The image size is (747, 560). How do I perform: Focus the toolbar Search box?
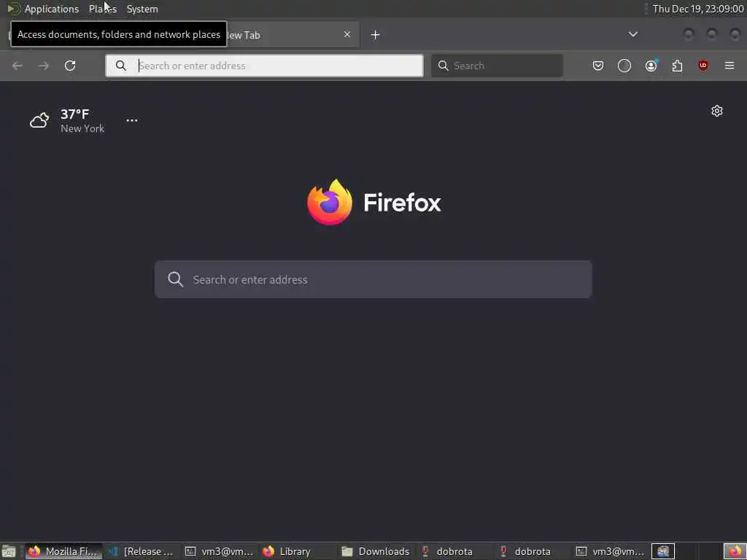point(497,66)
